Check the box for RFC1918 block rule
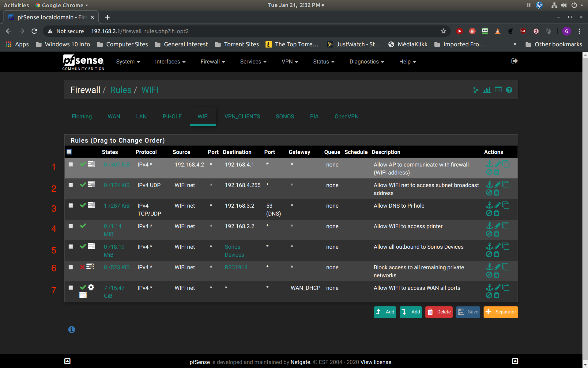The width and height of the screenshot is (588, 368). pyautogui.click(x=71, y=267)
